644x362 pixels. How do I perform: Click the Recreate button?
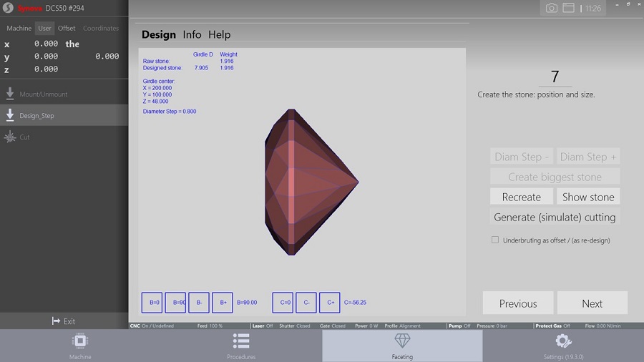(x=522, y=197)
